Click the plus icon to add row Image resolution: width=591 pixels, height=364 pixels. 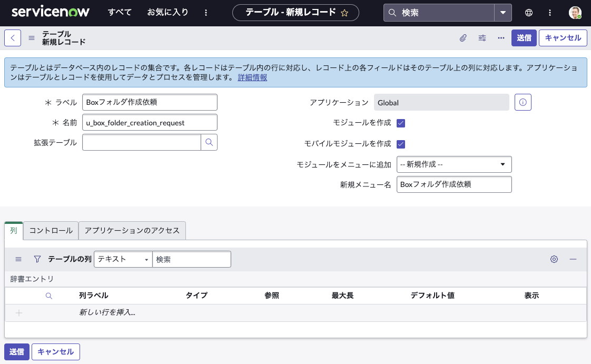coord(19,313)
